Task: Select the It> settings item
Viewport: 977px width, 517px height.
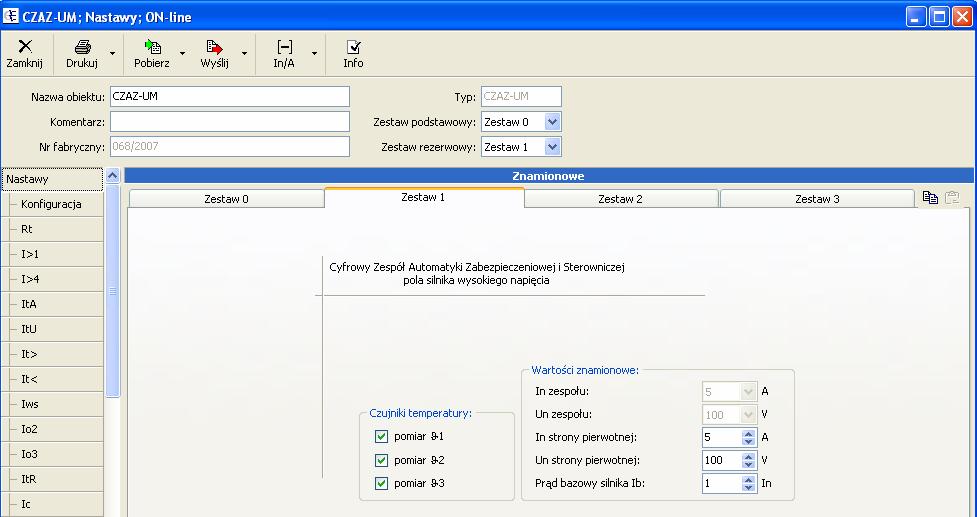Action: pos(52,354)
